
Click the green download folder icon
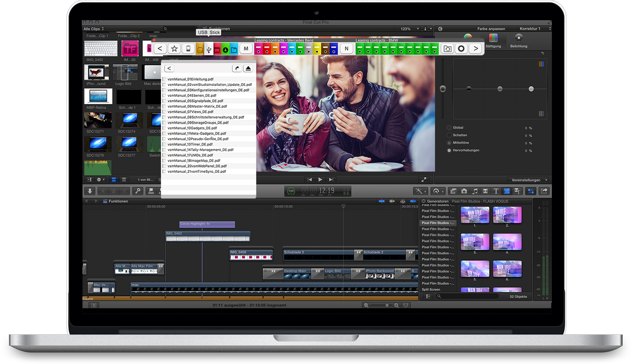(x=226, y=49)
